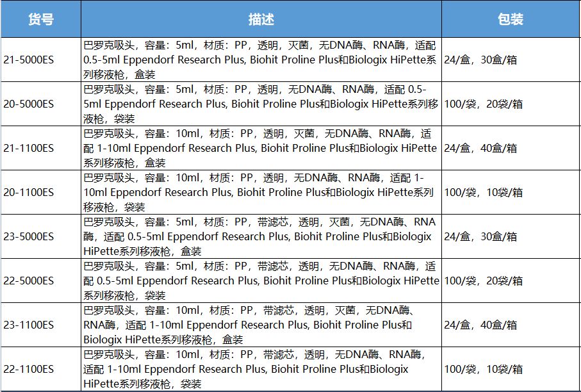Select product number 20-1100ES cell
The image size is (581, 392).
41,192
